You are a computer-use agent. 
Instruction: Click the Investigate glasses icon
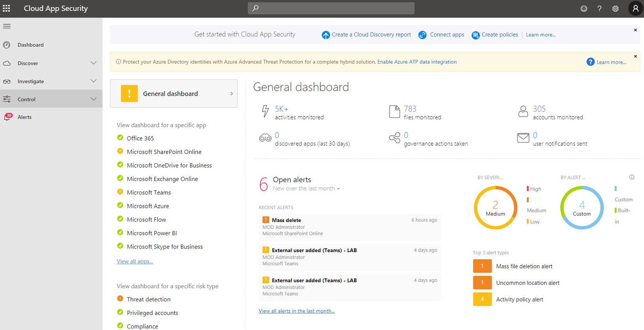(x=7, y=81)
